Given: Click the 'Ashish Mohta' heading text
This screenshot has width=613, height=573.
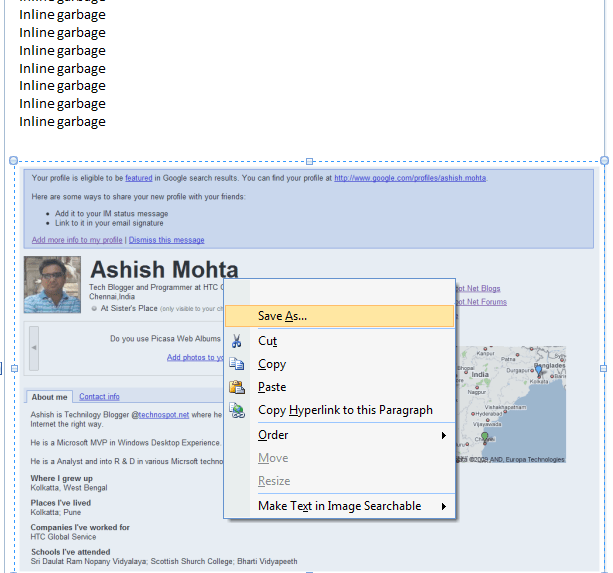Looking at the screenshot, I should point(164,269).
